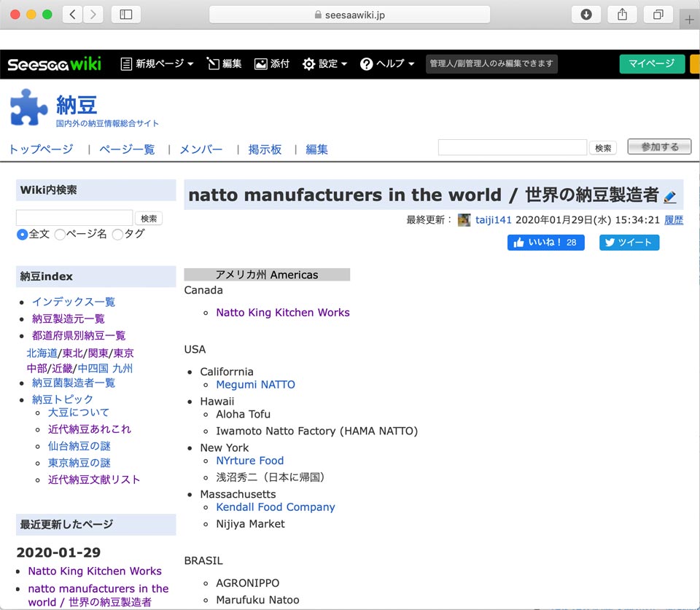This screenshot has width=700, height=610.
Task: Click the いいね! Facebook like button
Action: (x=545, y=242)
